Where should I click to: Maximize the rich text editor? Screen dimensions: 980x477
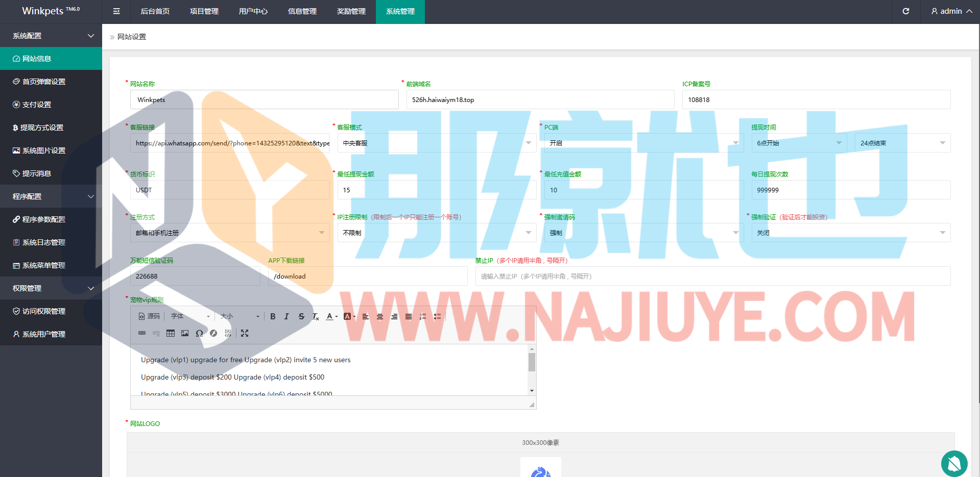click(245, 333)
